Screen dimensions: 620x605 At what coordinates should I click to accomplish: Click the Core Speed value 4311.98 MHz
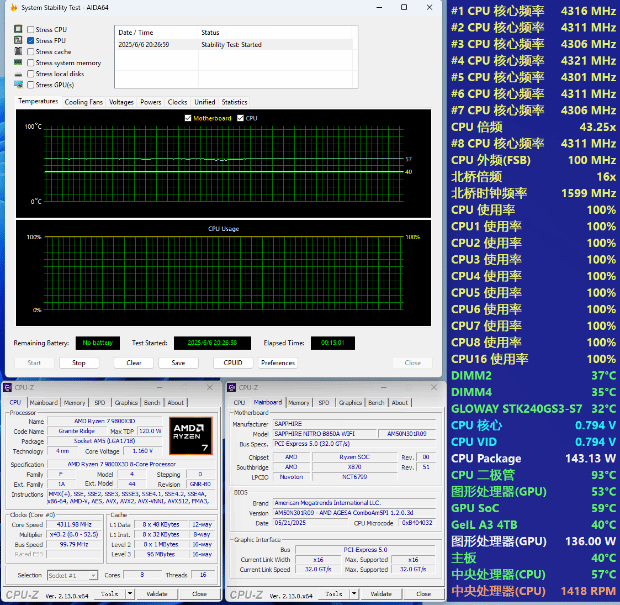[74, 524]
